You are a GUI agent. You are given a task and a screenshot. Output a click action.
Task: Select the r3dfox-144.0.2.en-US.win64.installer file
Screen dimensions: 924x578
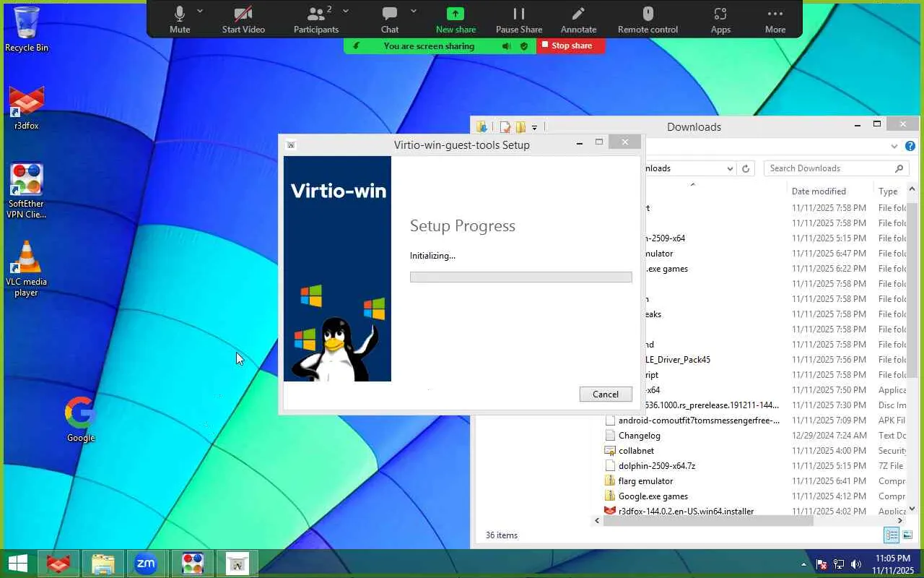(686, 511)
